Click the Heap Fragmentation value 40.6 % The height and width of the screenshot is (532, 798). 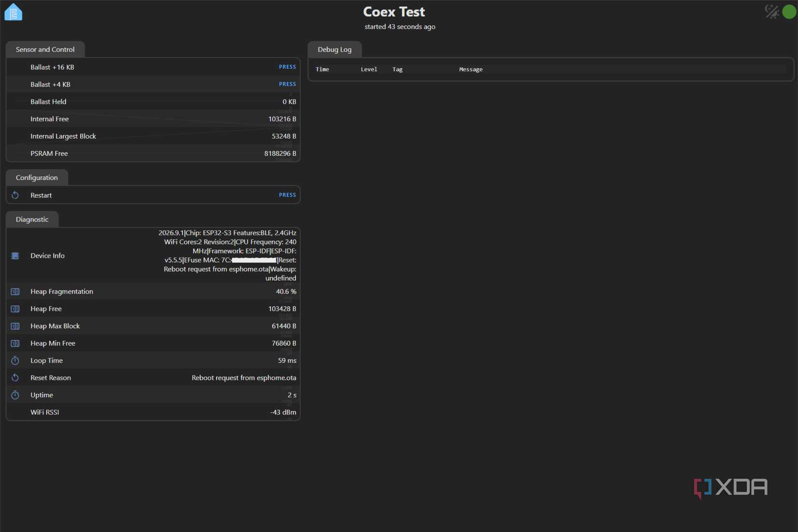pos(286,292)
